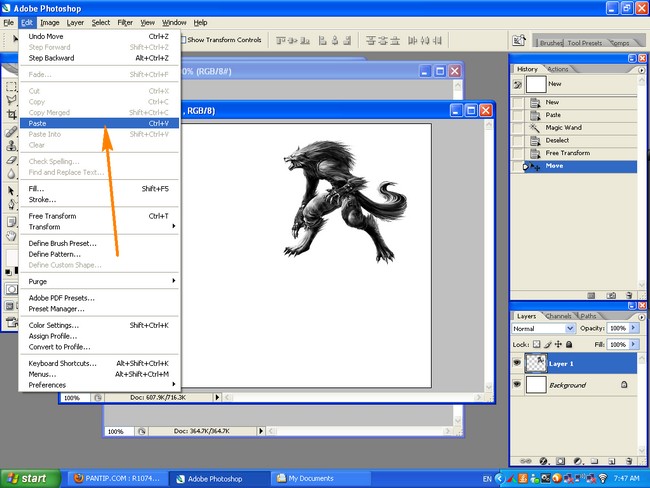Expand the Transform submenu
The height and width of the screenshot is (488, 650).
pyautogui.click(x=99, y=227)
